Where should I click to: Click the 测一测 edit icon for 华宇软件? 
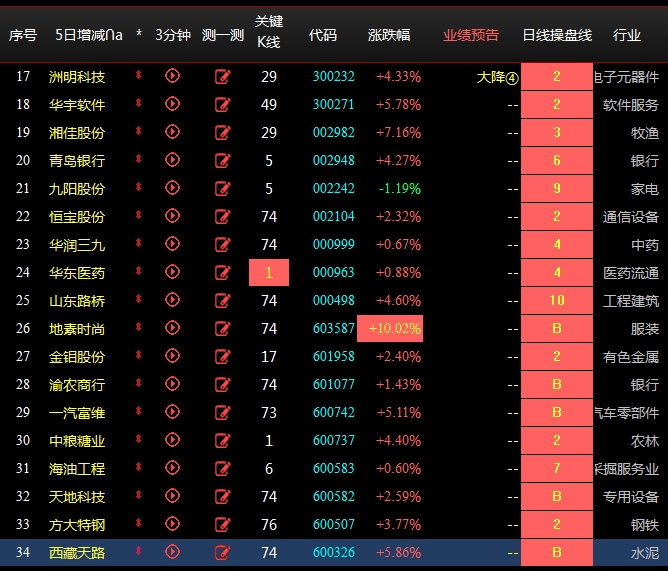click(x=222, y=104)
